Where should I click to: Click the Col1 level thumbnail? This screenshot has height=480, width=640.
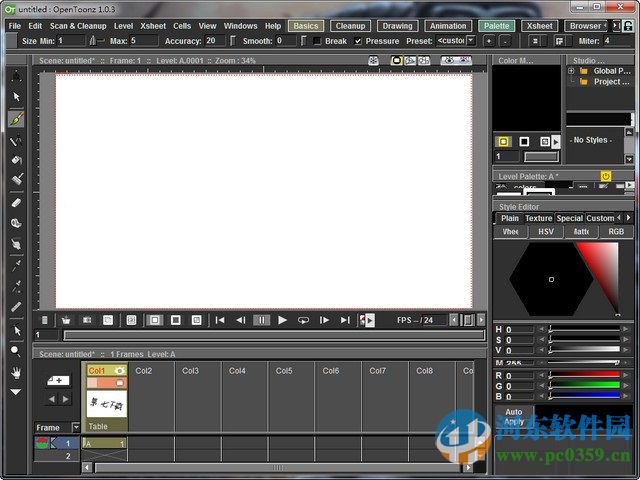click(x=107, y=404)
